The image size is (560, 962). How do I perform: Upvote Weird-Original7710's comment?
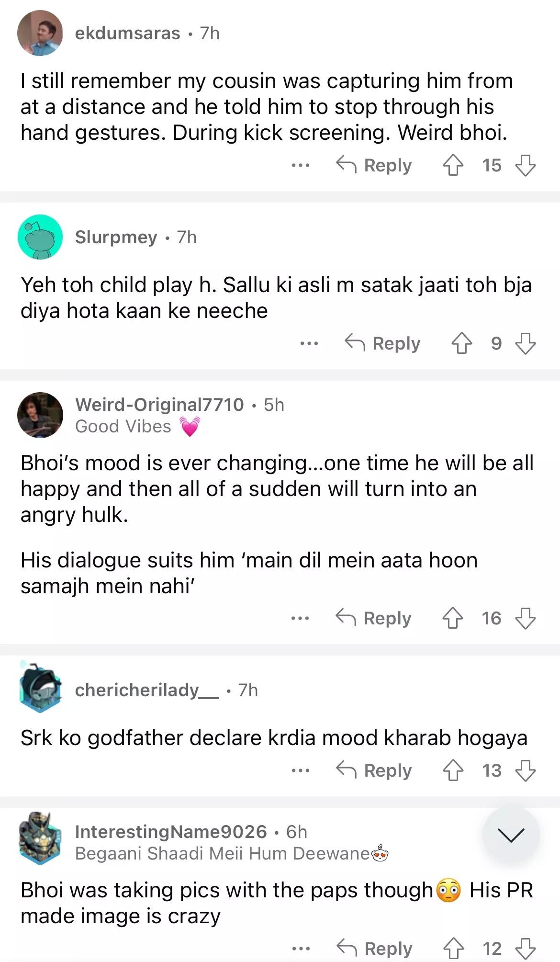[452, 618]
